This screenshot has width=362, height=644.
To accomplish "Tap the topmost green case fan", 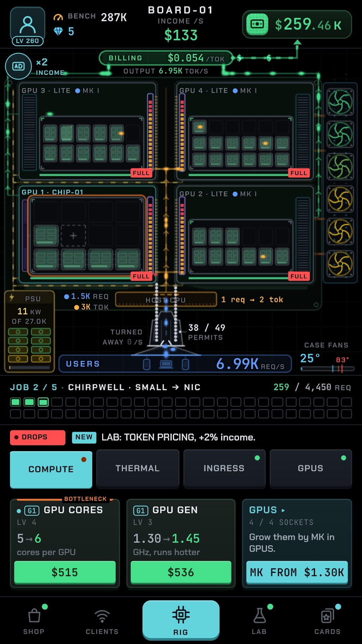I will click(x=340, y=102).
